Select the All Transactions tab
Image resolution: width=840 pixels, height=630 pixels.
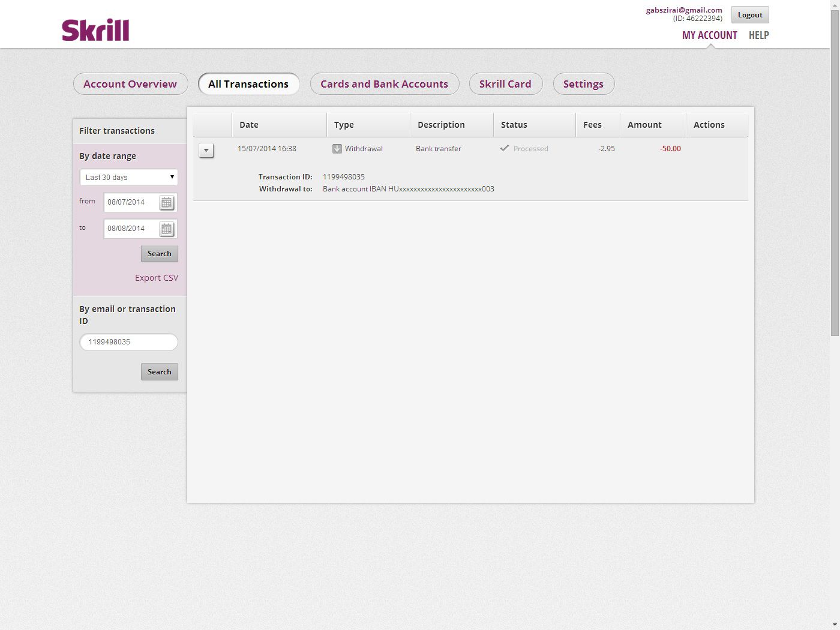click(x=248, y=84)
